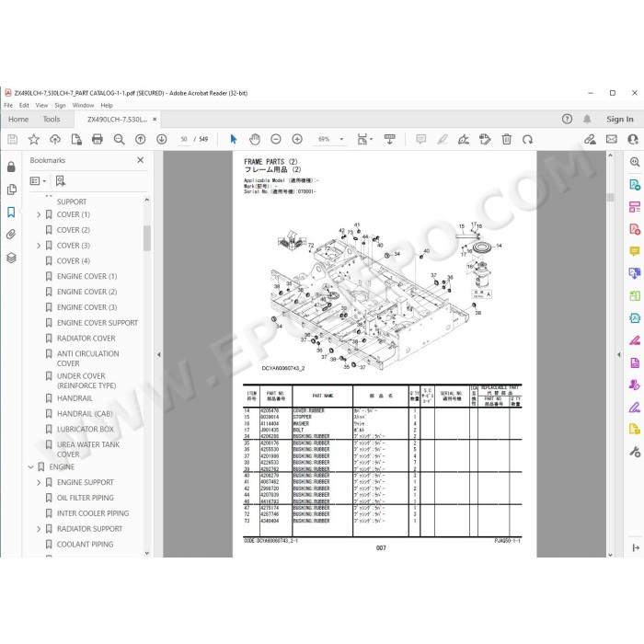Collapse the left navigation pane arrow
This screenshot has height=644, width=644.
click(158, 354)
